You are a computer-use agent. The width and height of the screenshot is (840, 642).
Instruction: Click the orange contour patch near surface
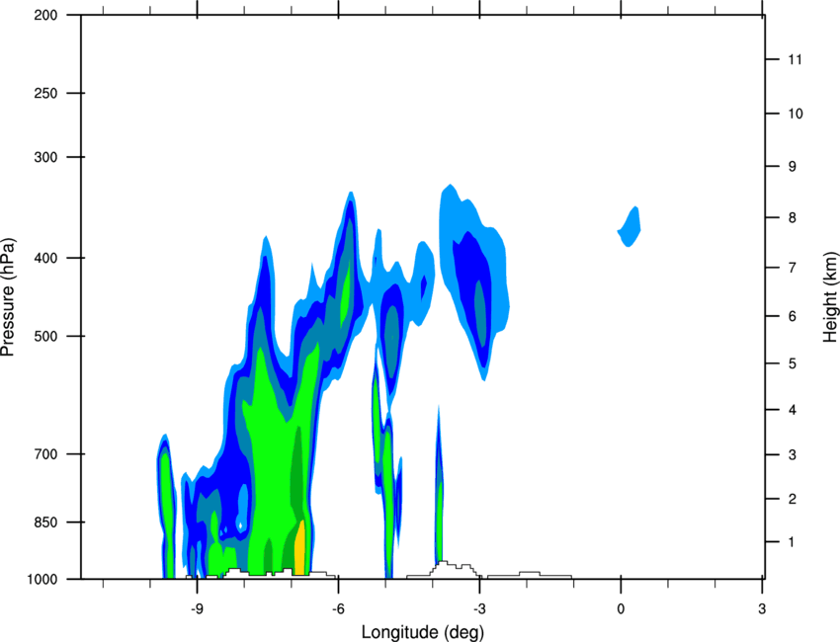300,547
